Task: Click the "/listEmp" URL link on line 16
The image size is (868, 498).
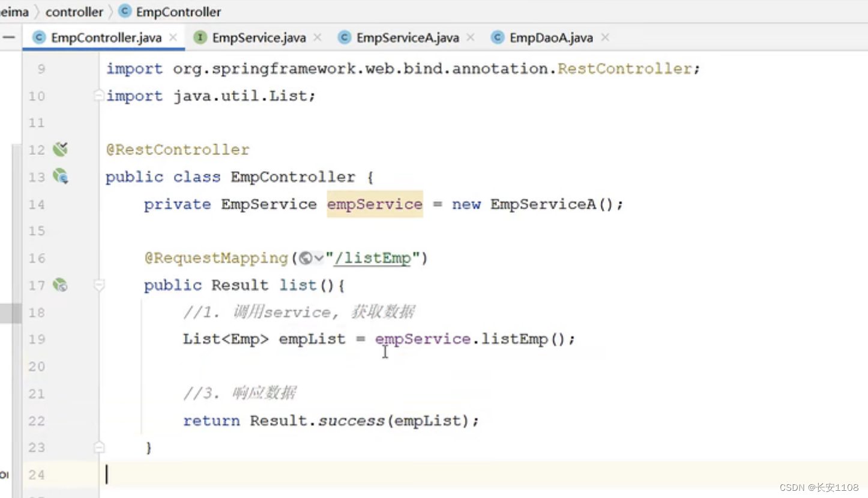Action: (372, 258)
